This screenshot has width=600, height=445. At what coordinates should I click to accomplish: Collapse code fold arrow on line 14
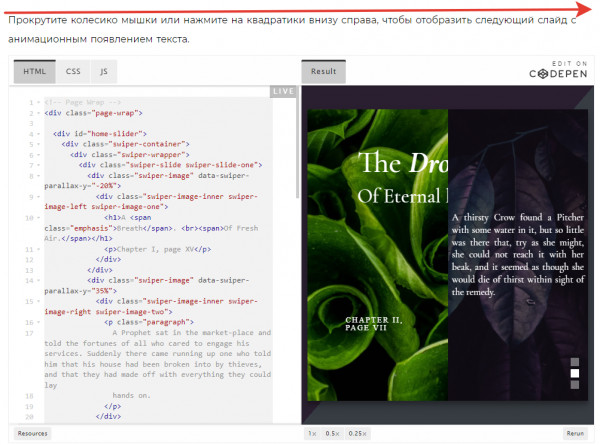click(38, 280)
